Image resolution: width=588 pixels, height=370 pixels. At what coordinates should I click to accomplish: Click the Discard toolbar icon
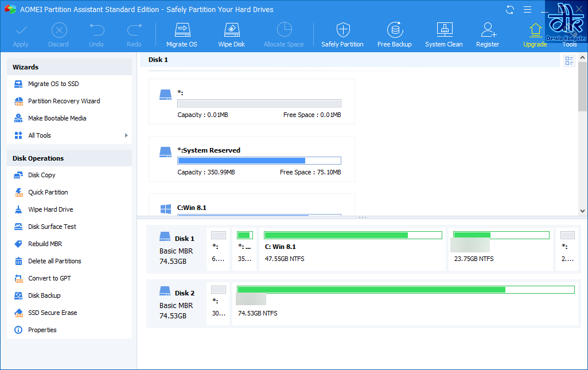click(59, 30)
